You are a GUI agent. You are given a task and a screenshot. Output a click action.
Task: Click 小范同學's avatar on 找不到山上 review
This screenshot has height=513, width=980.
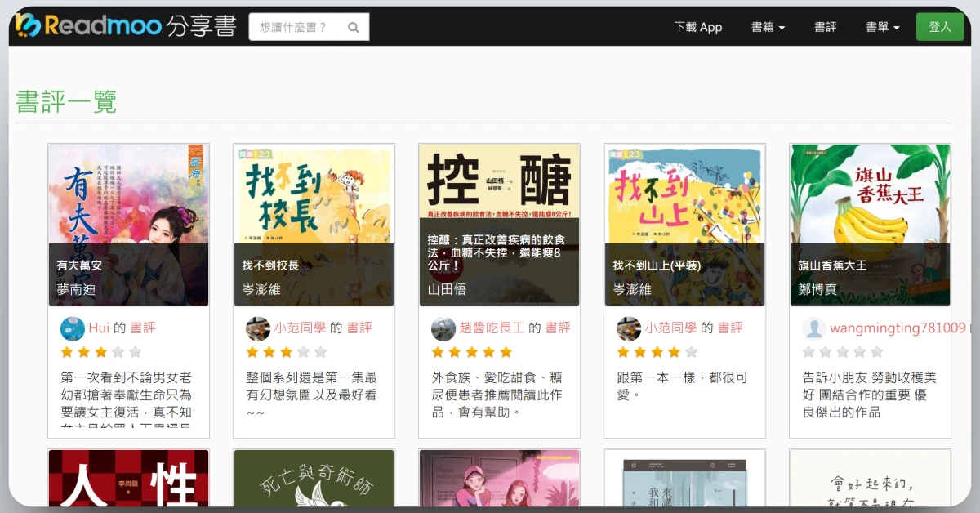[x=629, y=329]
